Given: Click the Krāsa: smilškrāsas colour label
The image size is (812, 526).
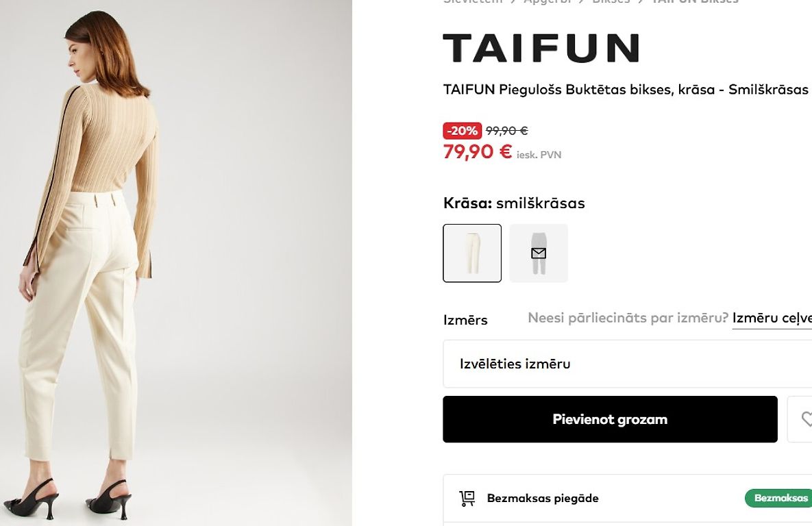Looking at the screenshot, I should 514,203.
